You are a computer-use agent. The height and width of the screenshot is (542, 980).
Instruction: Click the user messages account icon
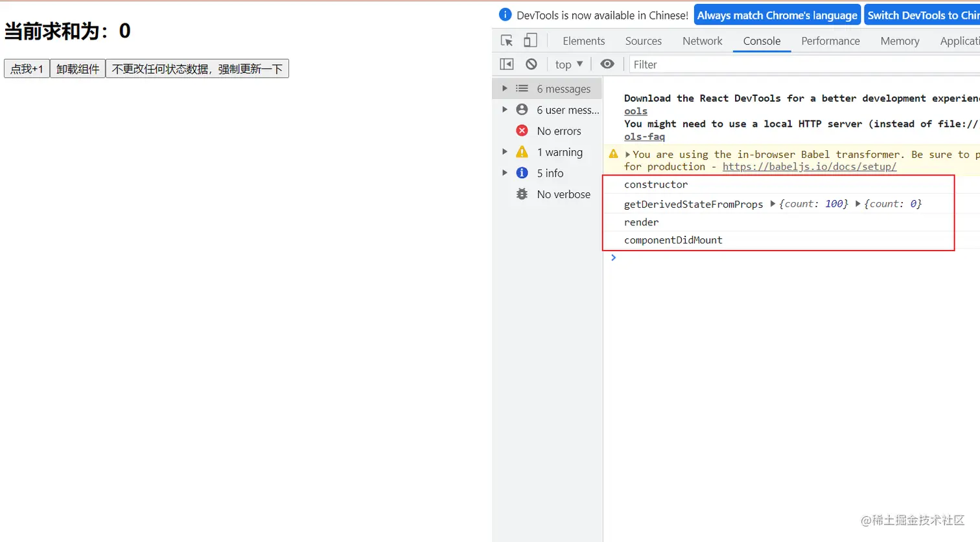point(522,109)
